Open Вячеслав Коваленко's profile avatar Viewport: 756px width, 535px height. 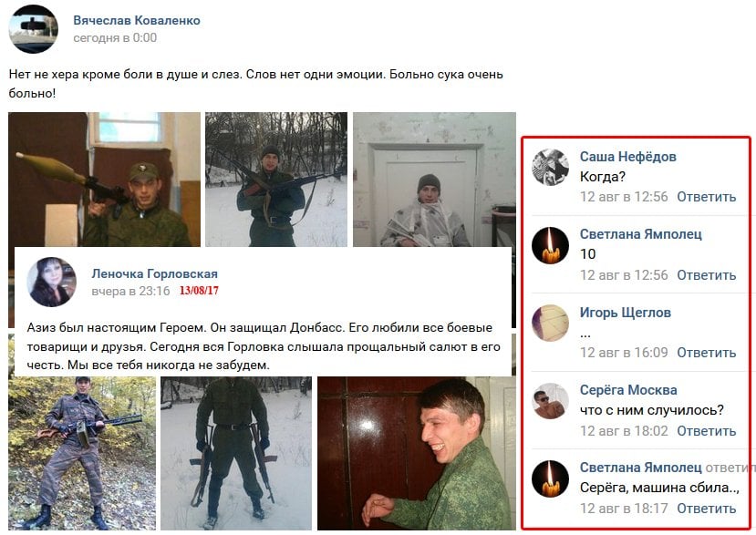[33, 28]
